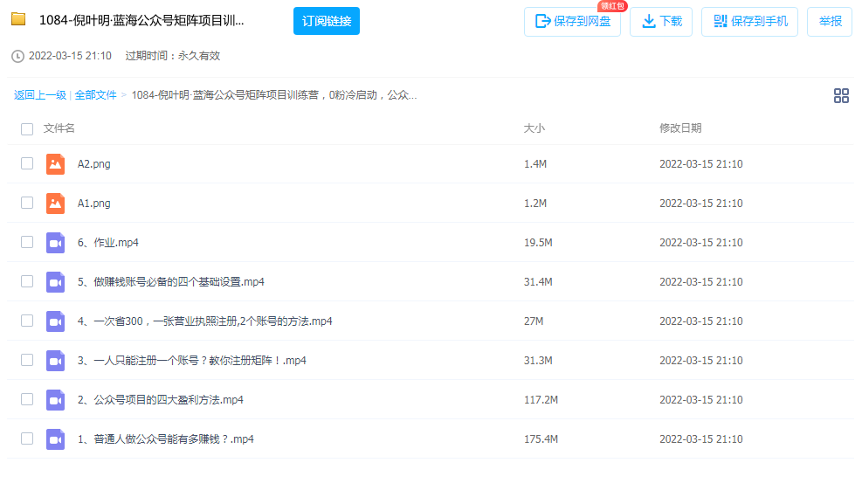Click the yellow folder icon beside the share title
This screenshot has width=862, height=504.
[18, 20]
